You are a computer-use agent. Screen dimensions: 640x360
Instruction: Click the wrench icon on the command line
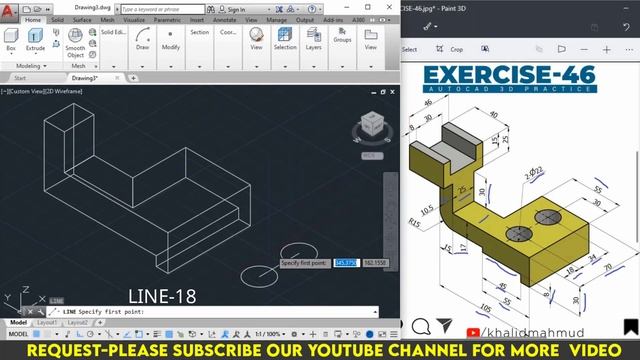pyautogui.click(x=41, y=312)
